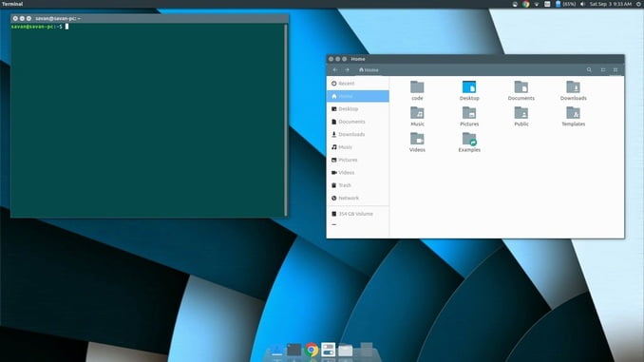Select Desktop in the Files sidebar
644x362 pixels.
[358, 109]
